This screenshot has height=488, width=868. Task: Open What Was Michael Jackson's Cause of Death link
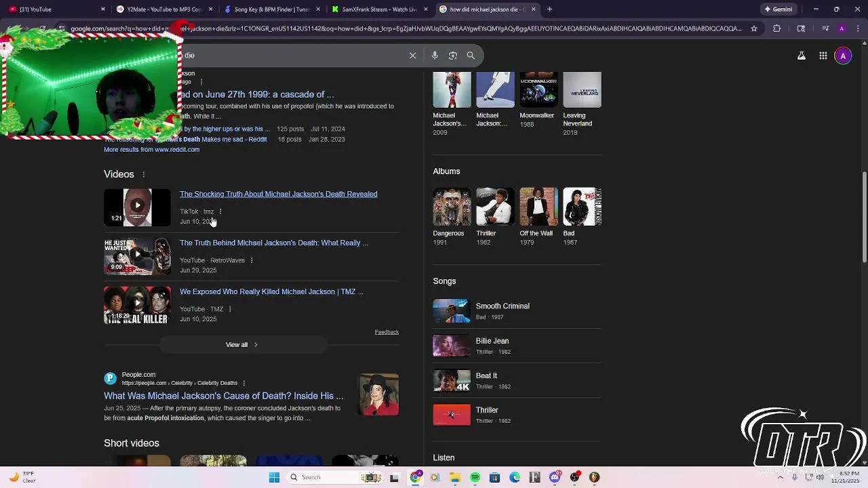[x=223, y=396]
